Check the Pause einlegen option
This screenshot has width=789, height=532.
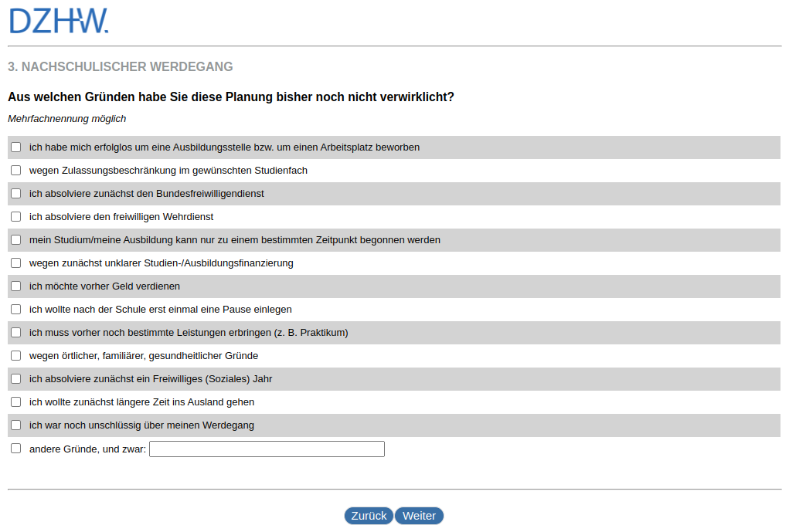point(15,309)
